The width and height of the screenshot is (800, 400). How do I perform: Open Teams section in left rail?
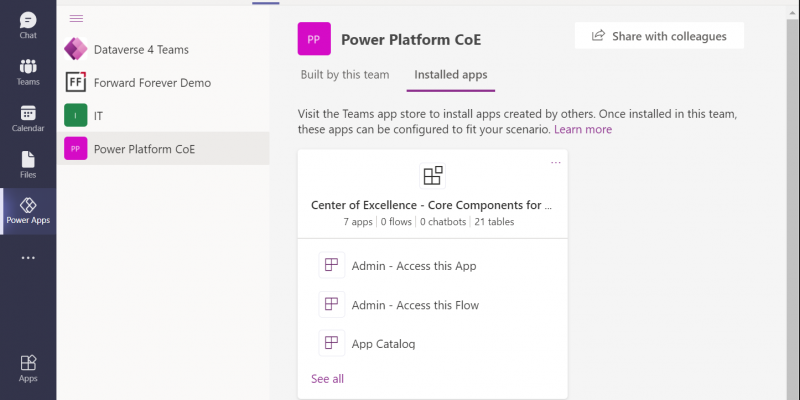click(x=28, y=72)
